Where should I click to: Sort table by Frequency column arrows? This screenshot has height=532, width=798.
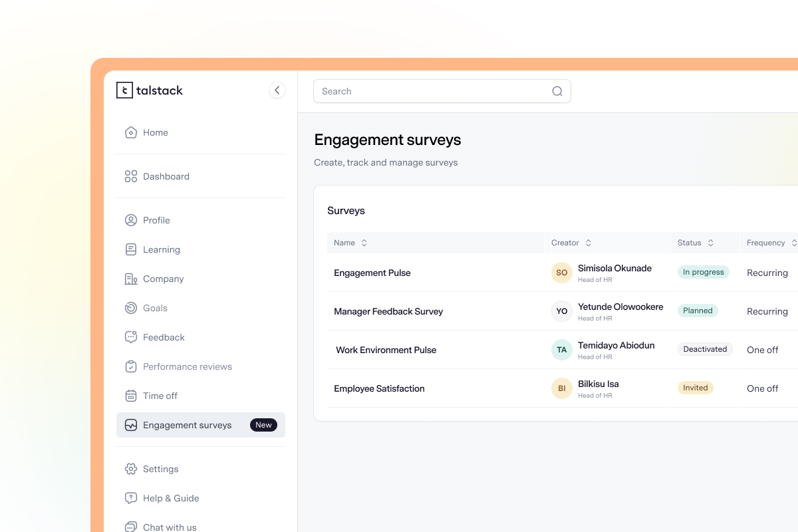tap(793, 243)
